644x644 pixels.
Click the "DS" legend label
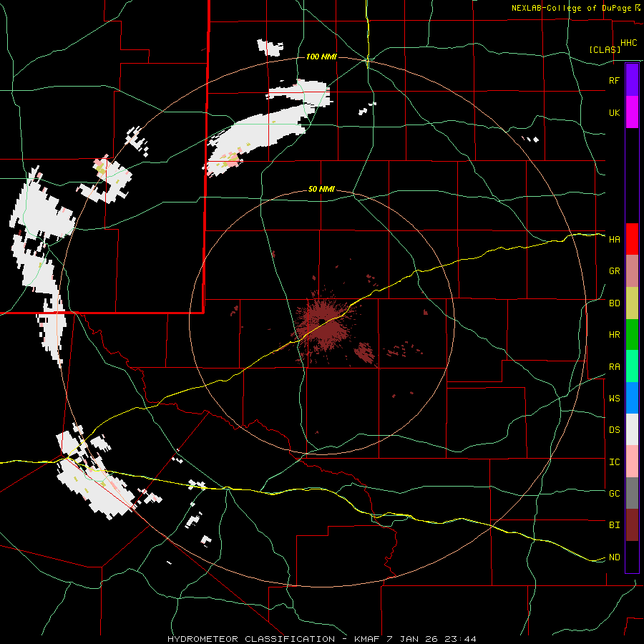(x=615, y=430)
